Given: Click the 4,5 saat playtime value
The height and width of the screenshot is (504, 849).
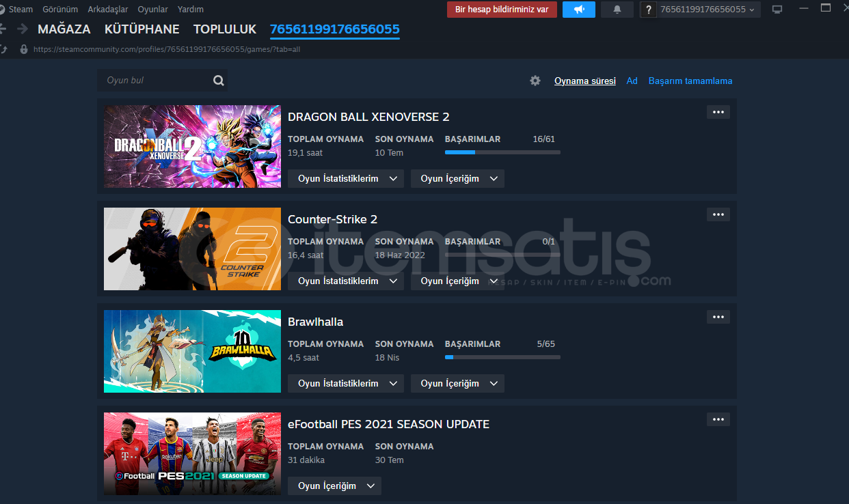Looking at the screenshot, I should [x=304, y=358].
